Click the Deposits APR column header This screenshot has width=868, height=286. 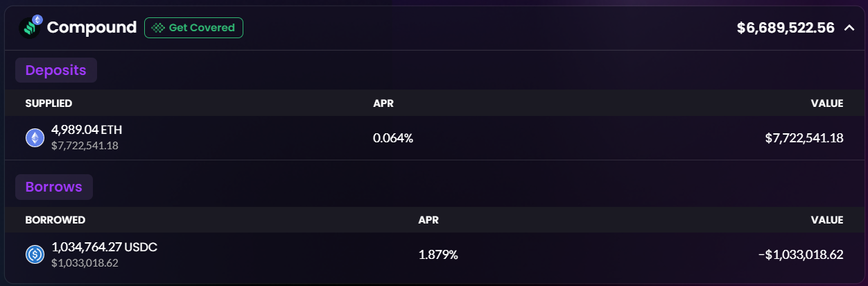coord(383,103)
